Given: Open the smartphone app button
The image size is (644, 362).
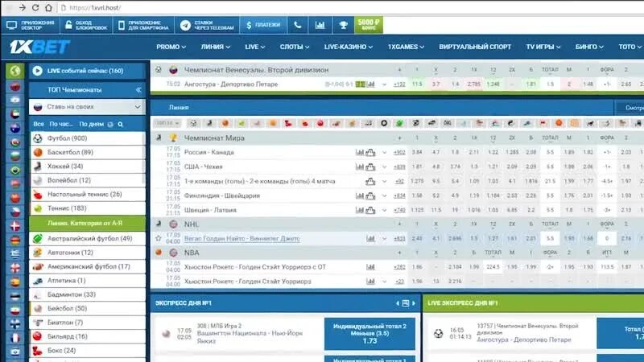Looking at the screenshot, I should pos(143,25).
